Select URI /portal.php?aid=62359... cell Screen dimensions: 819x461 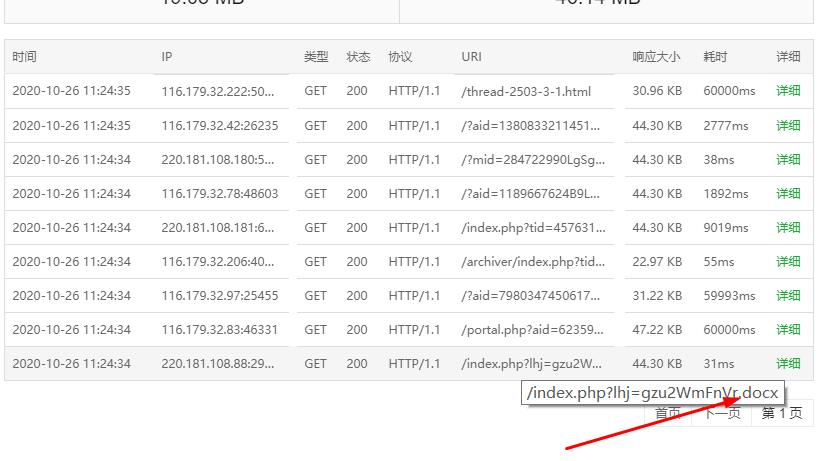coord(532,330)
